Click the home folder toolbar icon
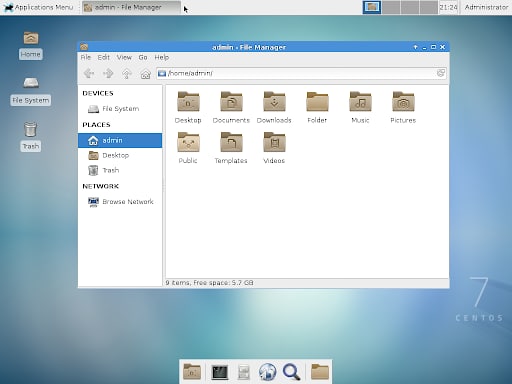This screenshot has height=384, width=512. click(x=145, y=73)
